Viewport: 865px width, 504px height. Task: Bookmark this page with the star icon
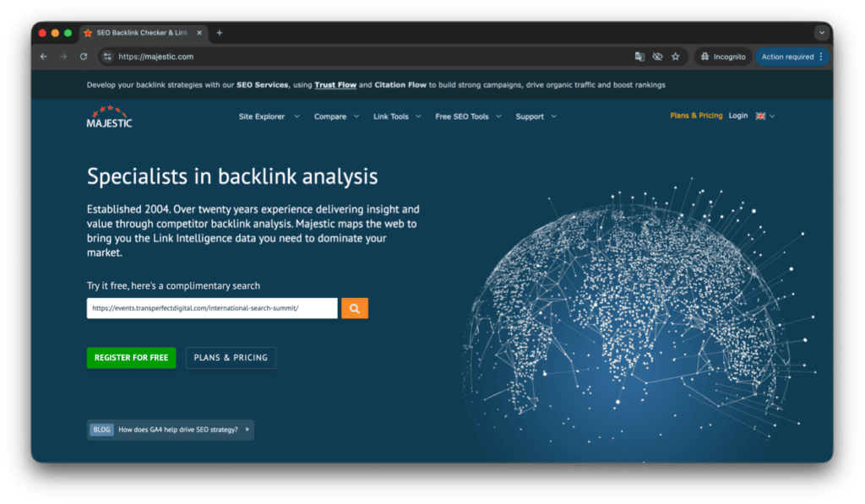675,57
